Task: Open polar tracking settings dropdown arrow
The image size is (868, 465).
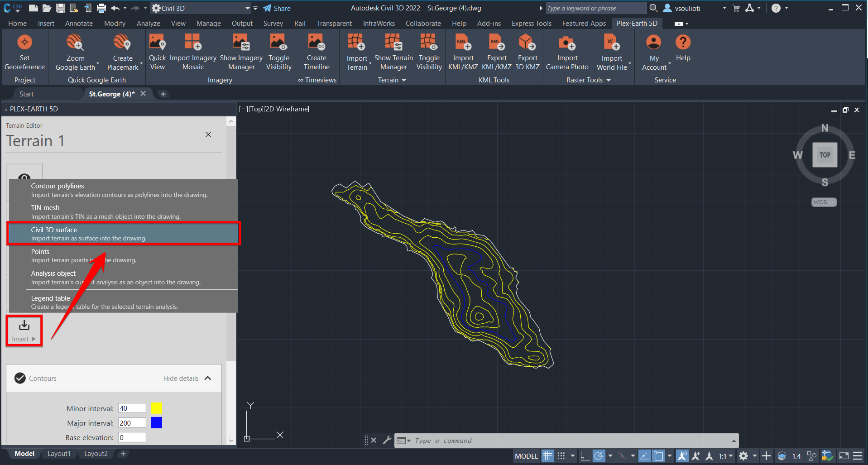Action: point(610,456)
